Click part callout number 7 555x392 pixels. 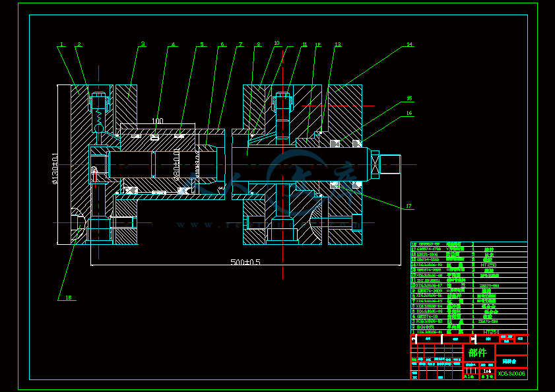(240, 44)
